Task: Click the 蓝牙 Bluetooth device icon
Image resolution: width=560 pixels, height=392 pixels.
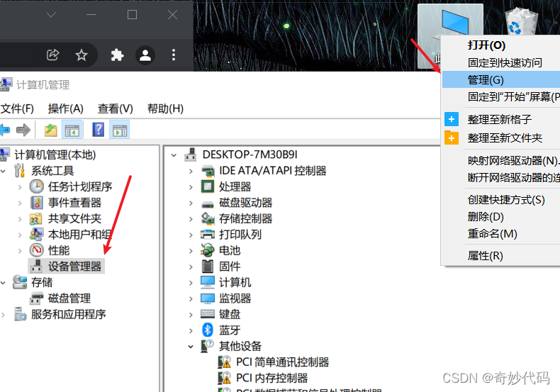Action: (x=208, y=330)
